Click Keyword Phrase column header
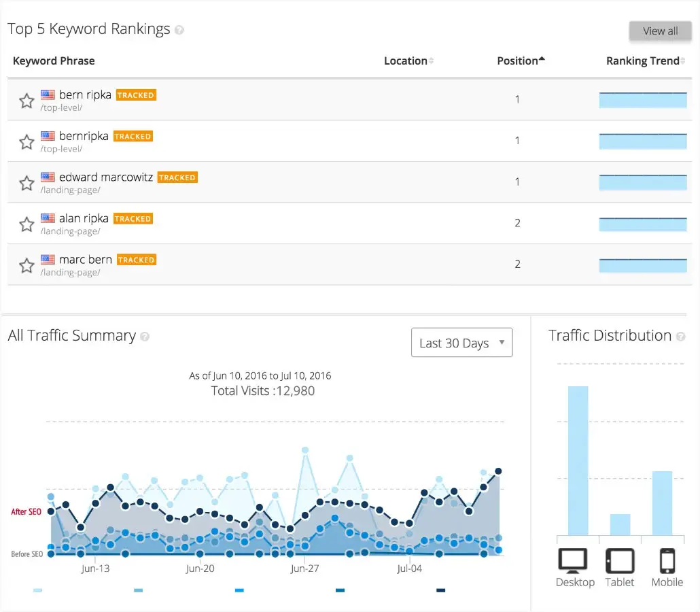Image resolution: width=700 pixels, height=612 pixels. click(x=54, y=61)
